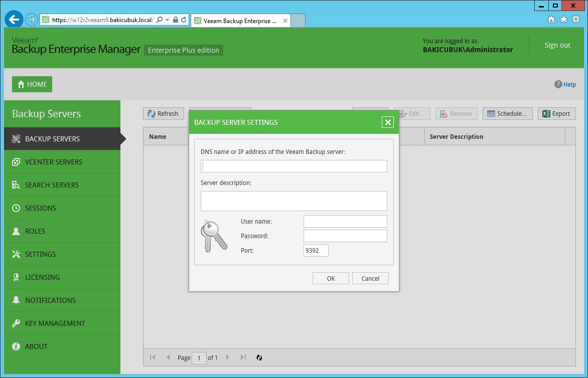
Task: Focus the Password field
Action: pyautogui.click(x=345, y=236)
